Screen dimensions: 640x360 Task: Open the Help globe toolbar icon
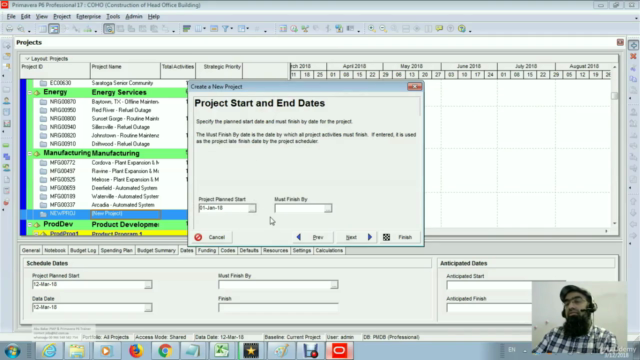click(x=462, y=29)
